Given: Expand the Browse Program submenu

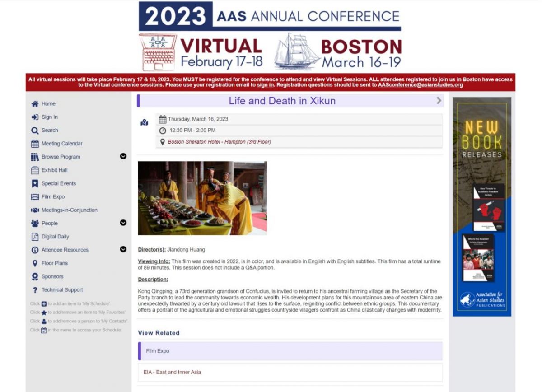Looking at the screenshot, I should click(x=123, y=156).
